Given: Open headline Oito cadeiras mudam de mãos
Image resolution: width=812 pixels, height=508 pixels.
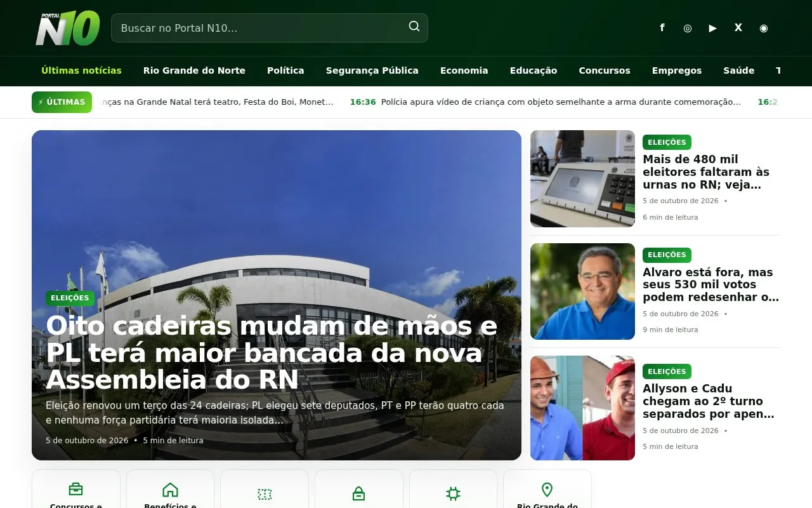Looking at the screenshot, I should pos(272,352).
